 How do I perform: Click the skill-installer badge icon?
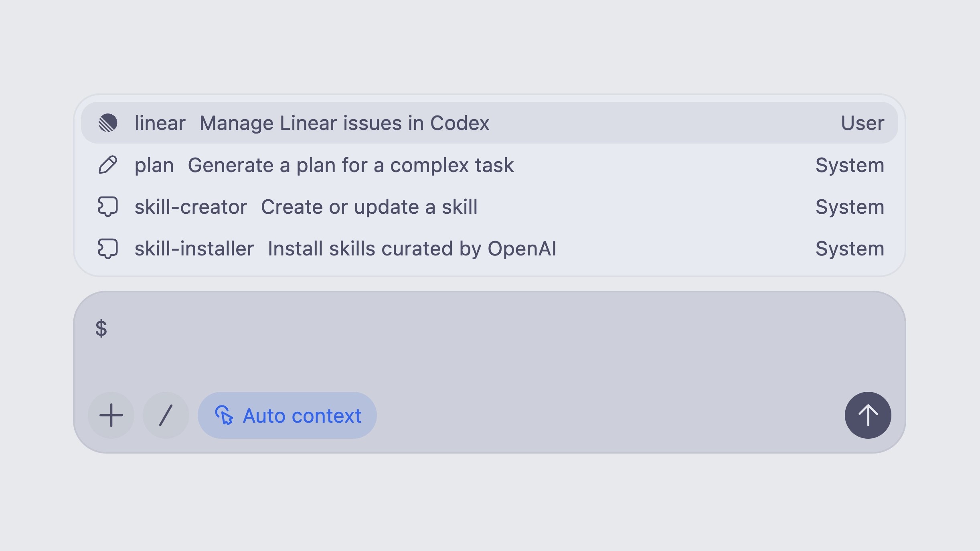[108, 249]
